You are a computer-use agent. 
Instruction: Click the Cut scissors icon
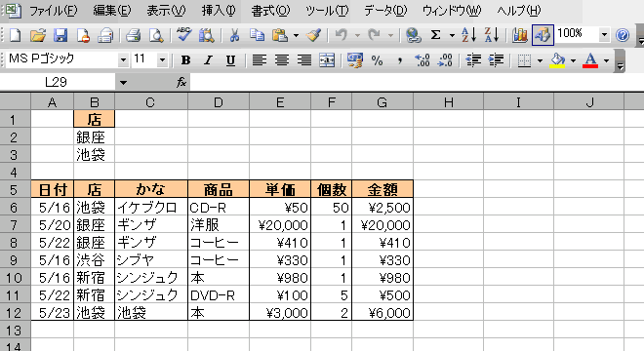[x=234, y=35]
